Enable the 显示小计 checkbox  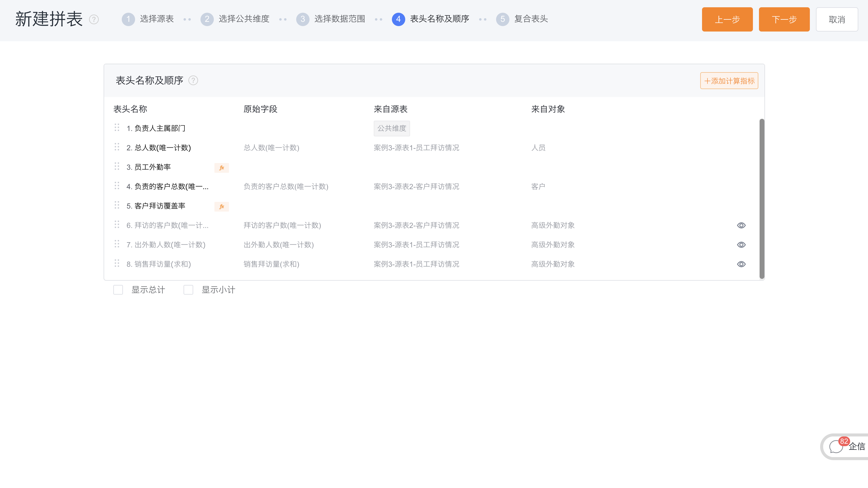(x=188, y=290)
